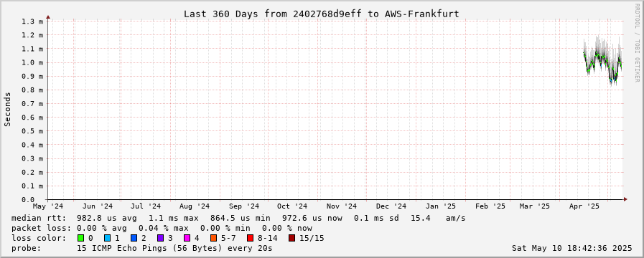Image resolution: width=644 pixels, height=258 pixels.
Task: Click the blue loss color 2 swatch
Action: pos(134,238)
